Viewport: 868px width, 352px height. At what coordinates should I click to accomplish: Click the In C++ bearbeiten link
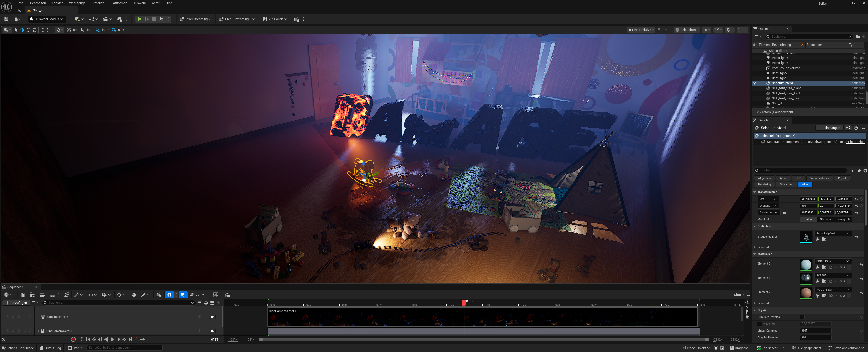852,142
